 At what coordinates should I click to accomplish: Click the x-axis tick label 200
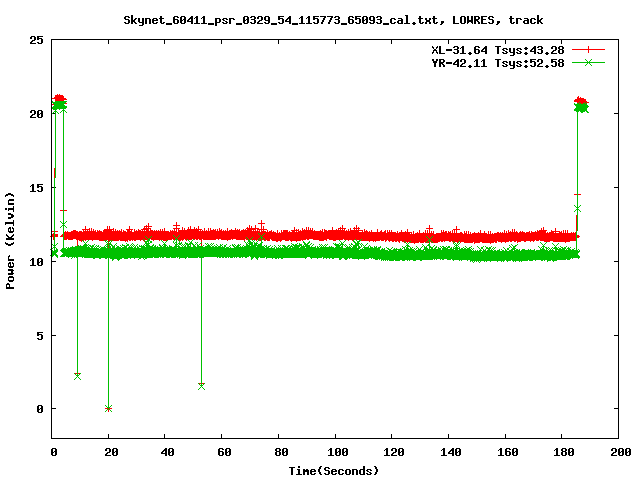(620, 452)
